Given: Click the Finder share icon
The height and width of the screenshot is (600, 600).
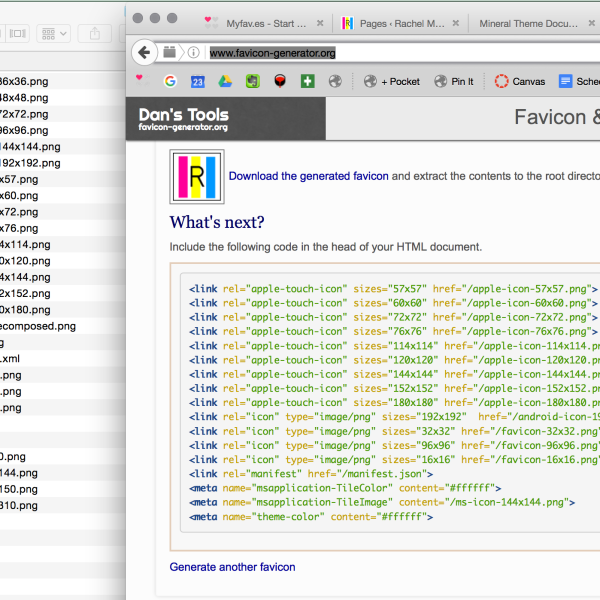Looking at the screenshot, I should coord(95,34).
